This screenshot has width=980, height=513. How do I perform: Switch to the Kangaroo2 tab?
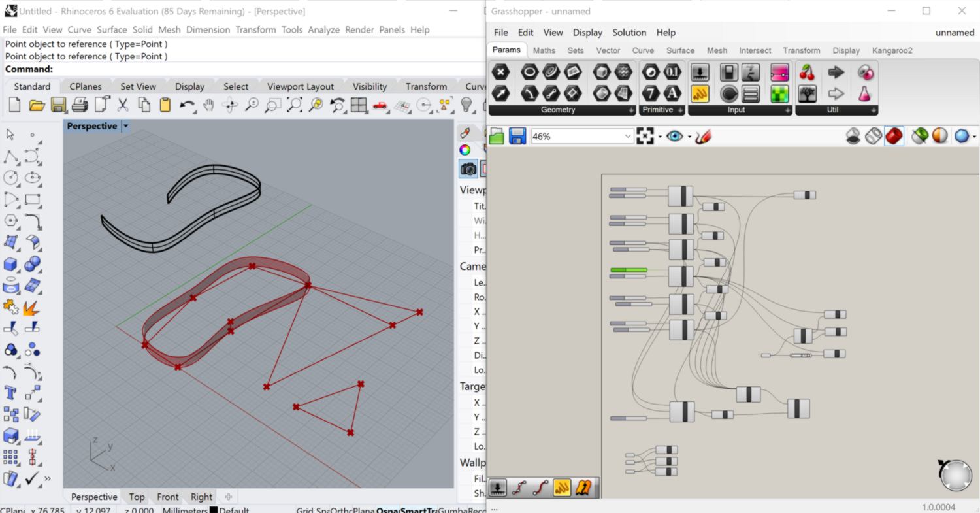pos(892,50)
